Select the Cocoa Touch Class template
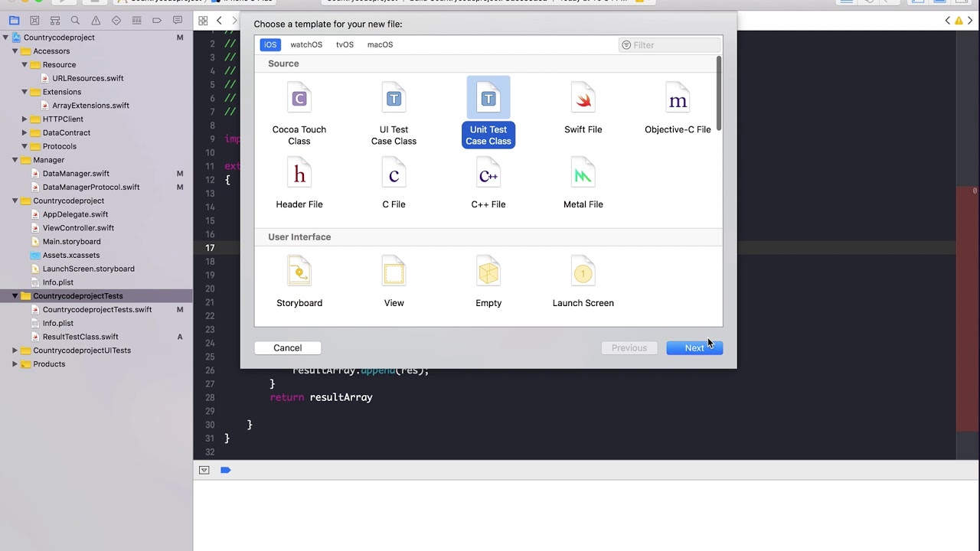 point(299,113)
